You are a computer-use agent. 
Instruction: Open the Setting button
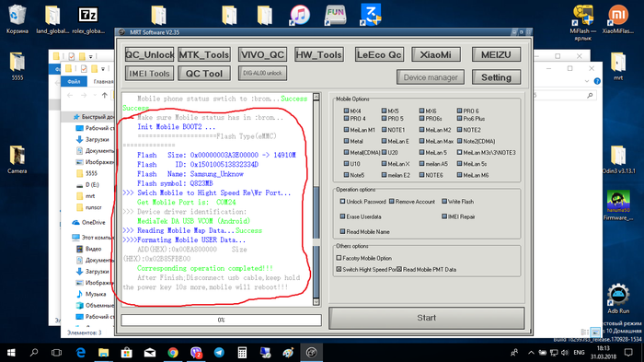point(496,77)
